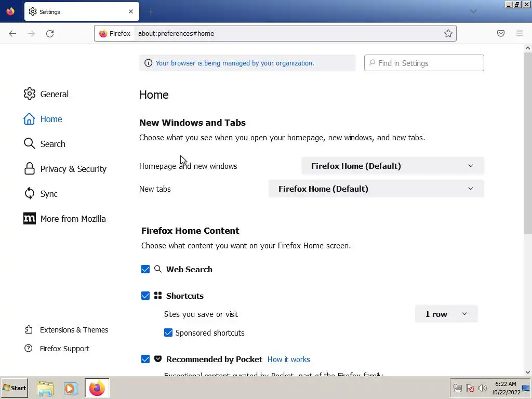Click the Firefox View icon beside tabs
Screen dimensions: 532x399
[x=10, y=11]
